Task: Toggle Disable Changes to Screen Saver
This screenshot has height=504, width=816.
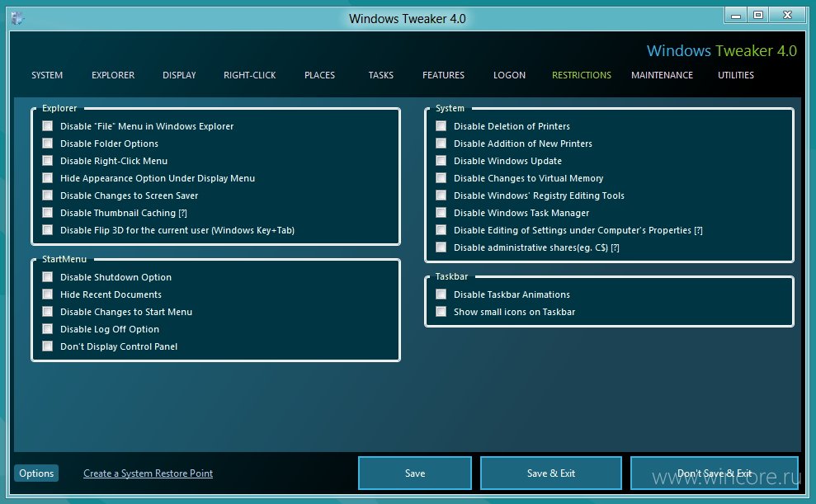Action: tap(47, 195)
